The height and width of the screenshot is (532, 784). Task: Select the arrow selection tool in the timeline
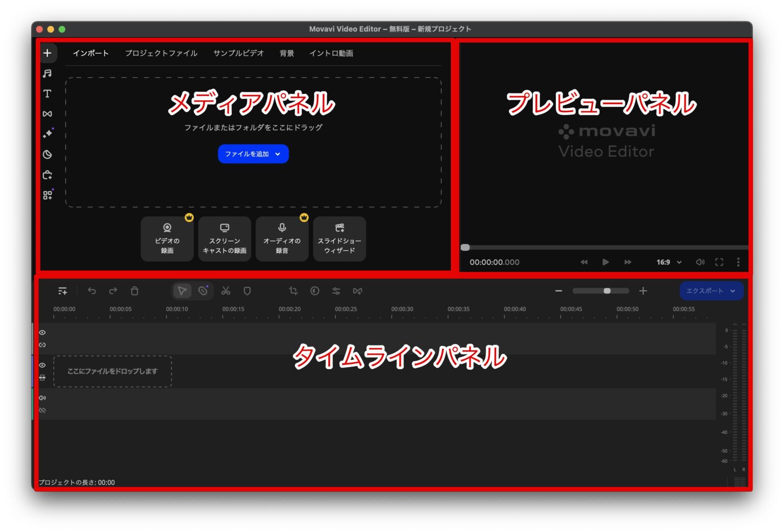pos(182,291)
